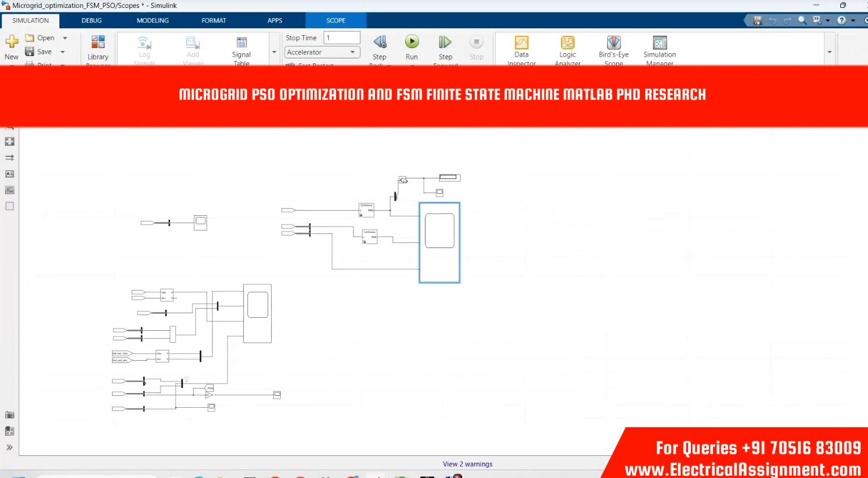Click the Image palette icon
The image size is (868, 478).
click(x=10, y=190)
